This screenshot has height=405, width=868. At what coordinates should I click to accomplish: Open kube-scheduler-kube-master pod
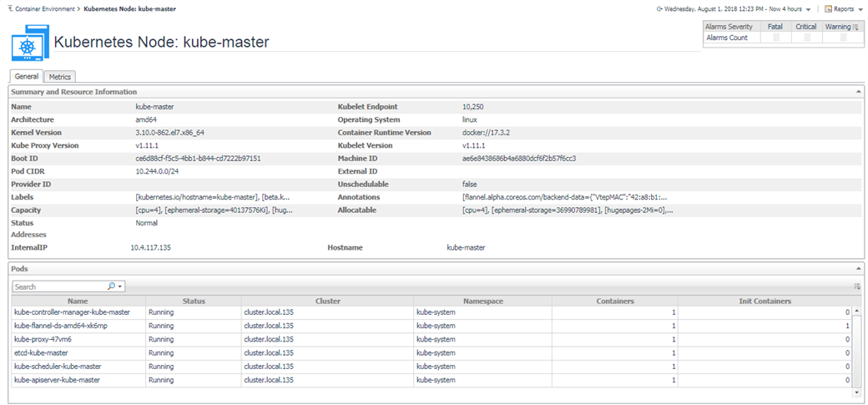point(58,367)
